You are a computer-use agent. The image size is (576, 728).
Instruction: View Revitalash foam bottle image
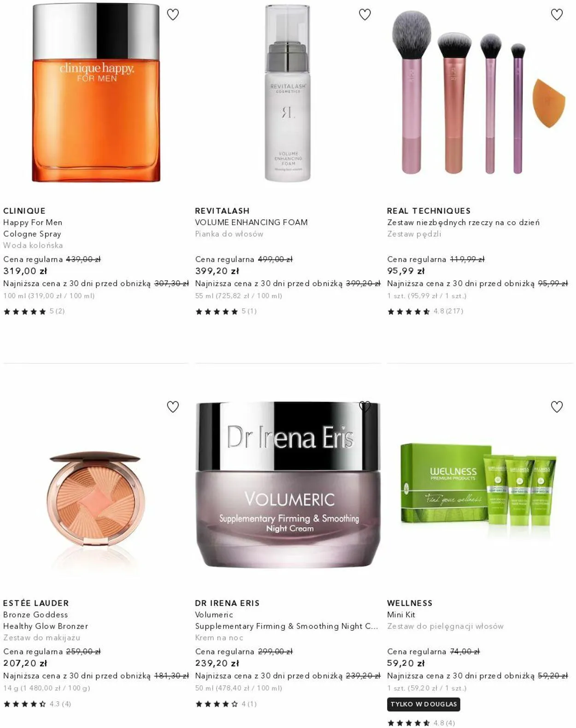[288, 94]
